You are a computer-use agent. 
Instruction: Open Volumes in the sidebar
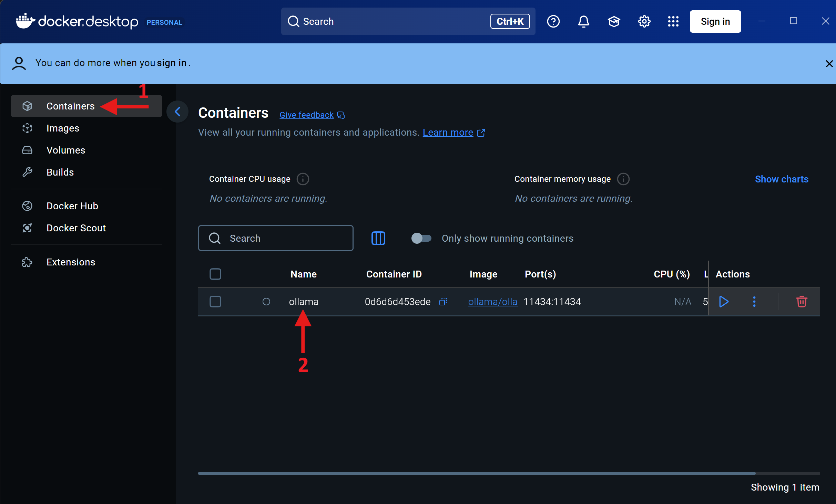(86, 150)
